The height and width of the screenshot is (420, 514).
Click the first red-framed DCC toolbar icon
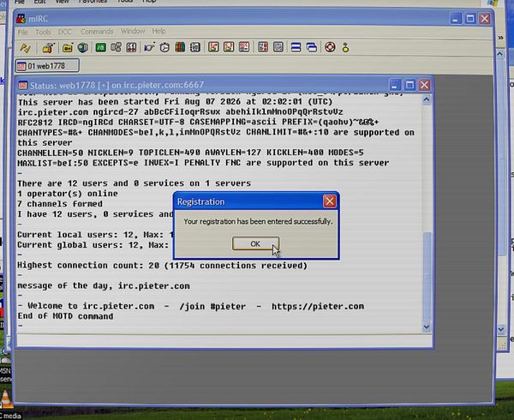[x=213, y=47]
